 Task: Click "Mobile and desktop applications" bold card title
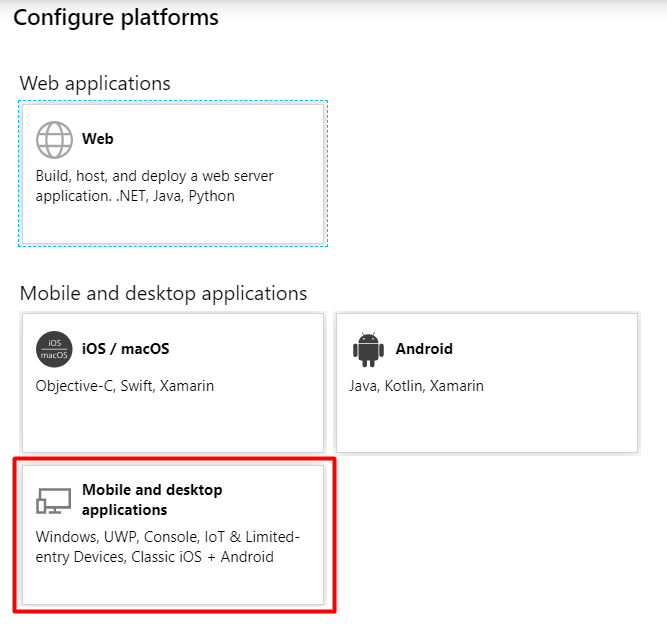tap(152, 500)
